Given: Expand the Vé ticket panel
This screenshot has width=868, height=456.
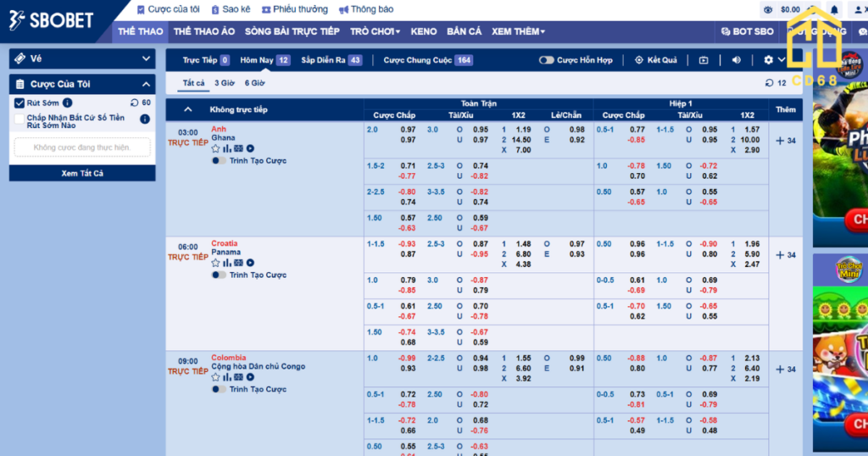Looking at the screenshot, I should click(82, 58).
